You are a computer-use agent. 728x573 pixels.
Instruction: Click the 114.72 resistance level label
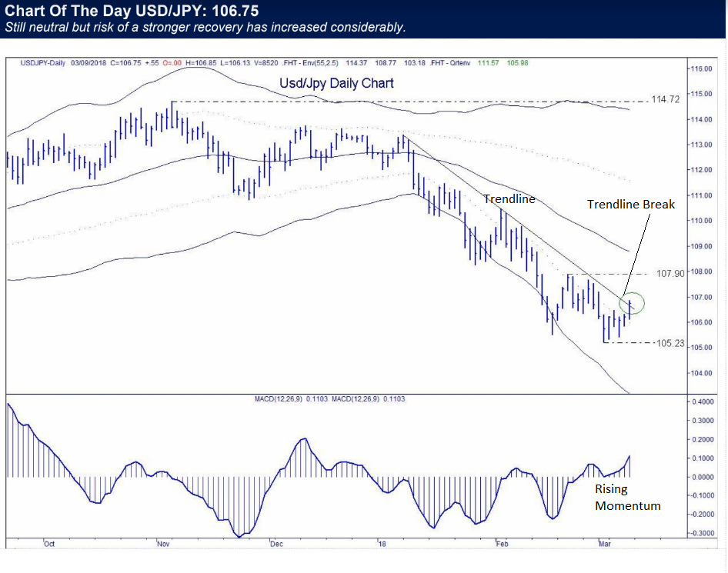pyautogui.click(x=665, y=100)
